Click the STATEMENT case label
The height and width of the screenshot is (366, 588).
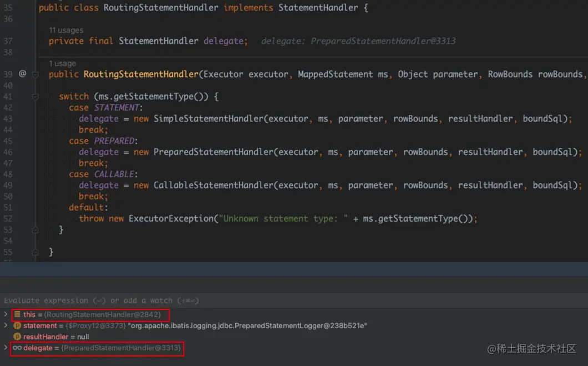pyautogui.click(x=116, y=108)
